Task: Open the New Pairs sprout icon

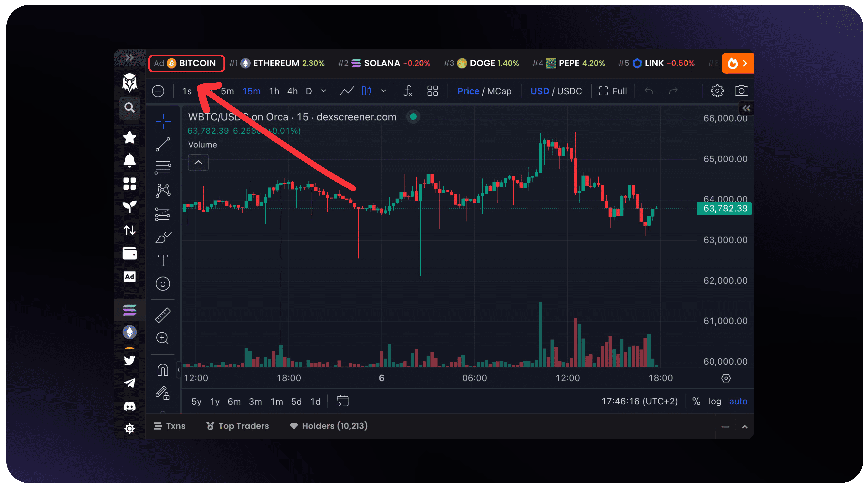Action: (129, 207)
